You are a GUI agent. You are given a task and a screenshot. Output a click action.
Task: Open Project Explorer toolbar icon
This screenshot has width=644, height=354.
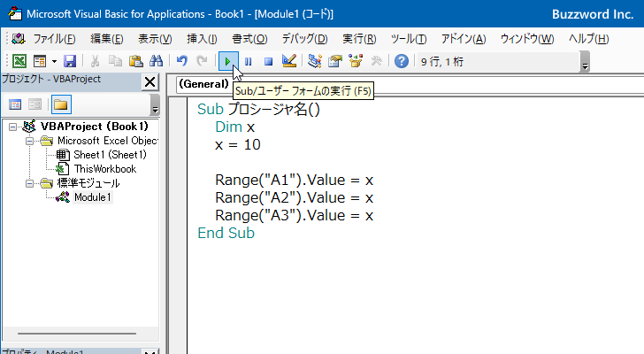(x=315, y=62)
